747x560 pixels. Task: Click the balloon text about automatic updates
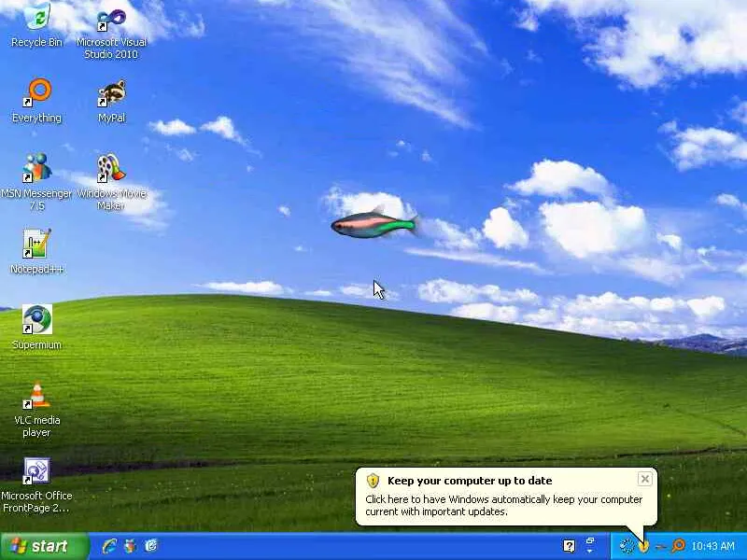[503, 505]
